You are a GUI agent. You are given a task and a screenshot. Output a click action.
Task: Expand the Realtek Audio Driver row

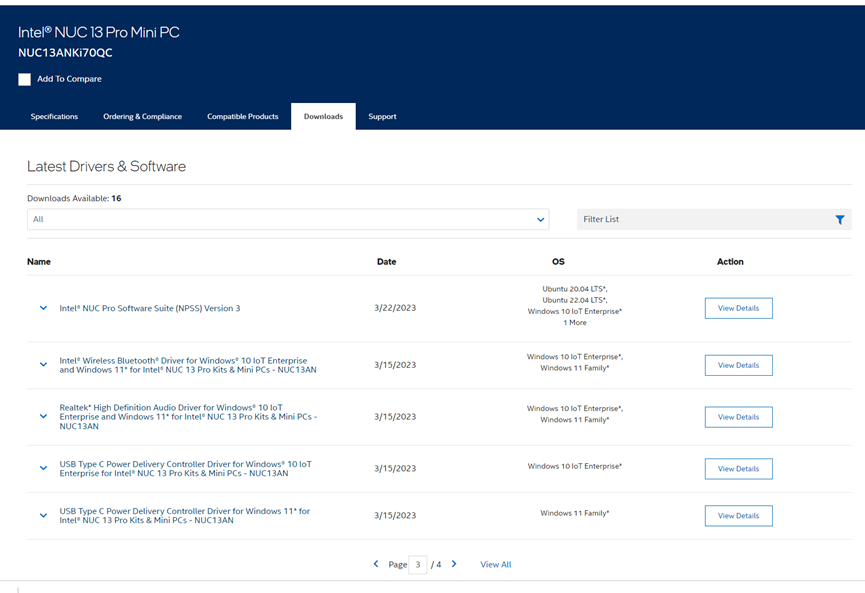point(43,416)
